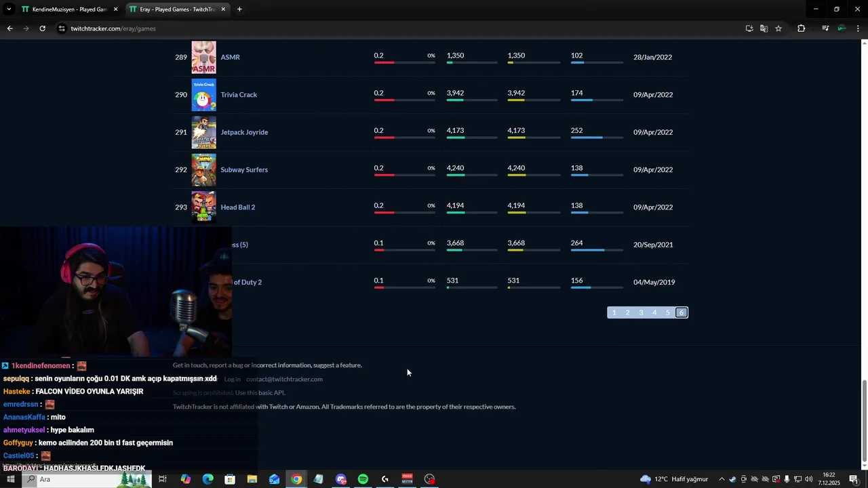868x488 pixels.
Task: Open the ASMR game link
Action: pos(230,57)
